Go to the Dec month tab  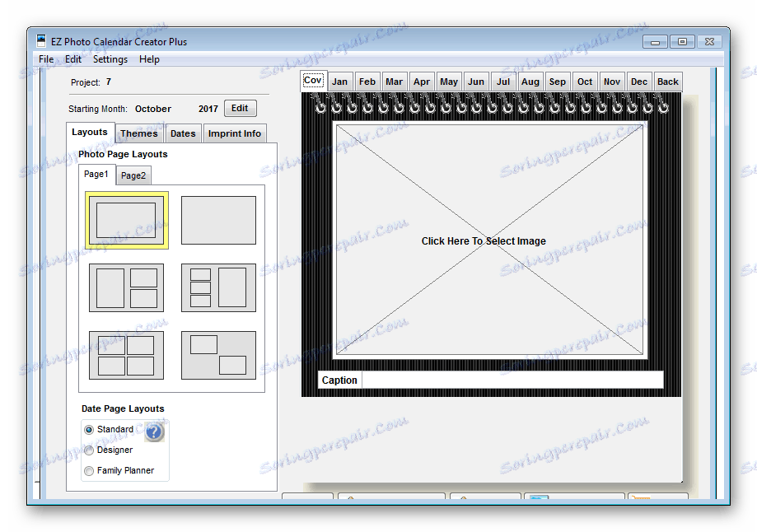coord(639,82)
